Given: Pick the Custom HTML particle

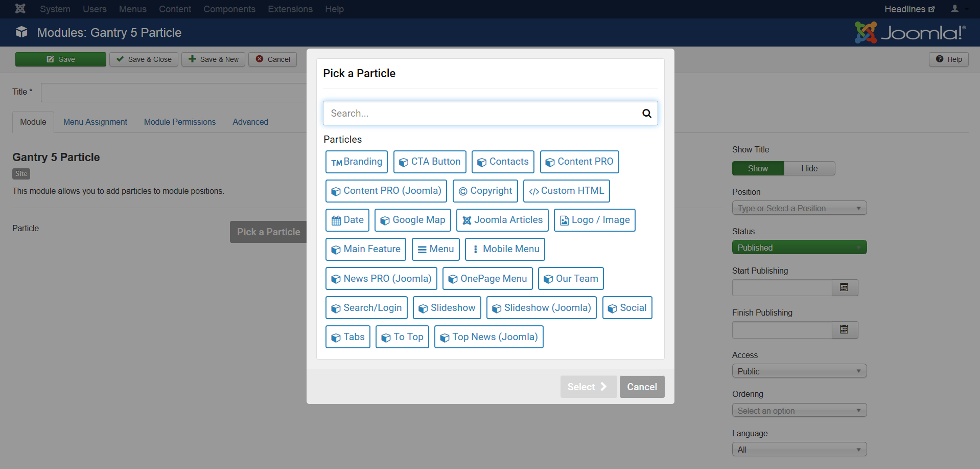Looking at the screenshot, I should click(x=567, y=191).
